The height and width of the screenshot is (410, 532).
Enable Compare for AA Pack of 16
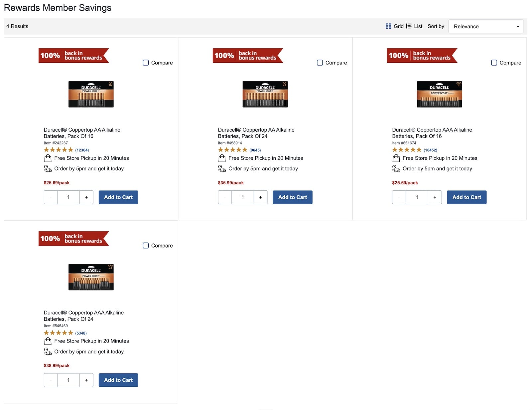click(x=145, y=62)
